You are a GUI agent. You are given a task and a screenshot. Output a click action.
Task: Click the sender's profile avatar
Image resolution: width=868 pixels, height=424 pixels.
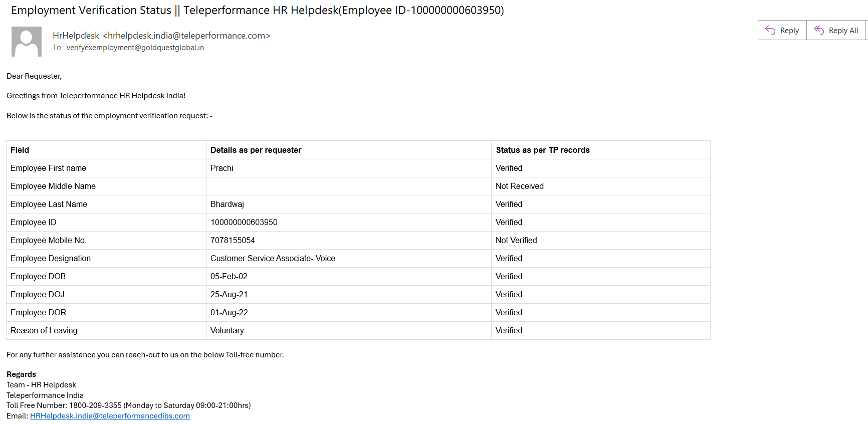coord(27,42)
